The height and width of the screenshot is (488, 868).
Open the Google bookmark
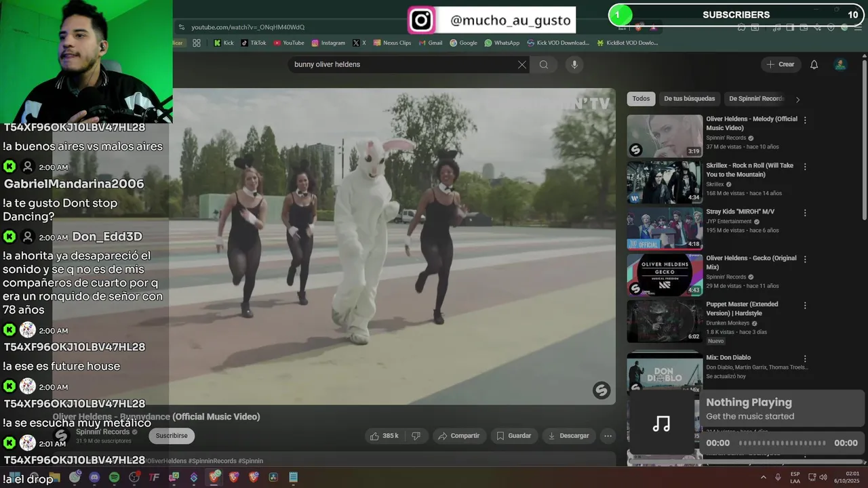tap(463, 43)
